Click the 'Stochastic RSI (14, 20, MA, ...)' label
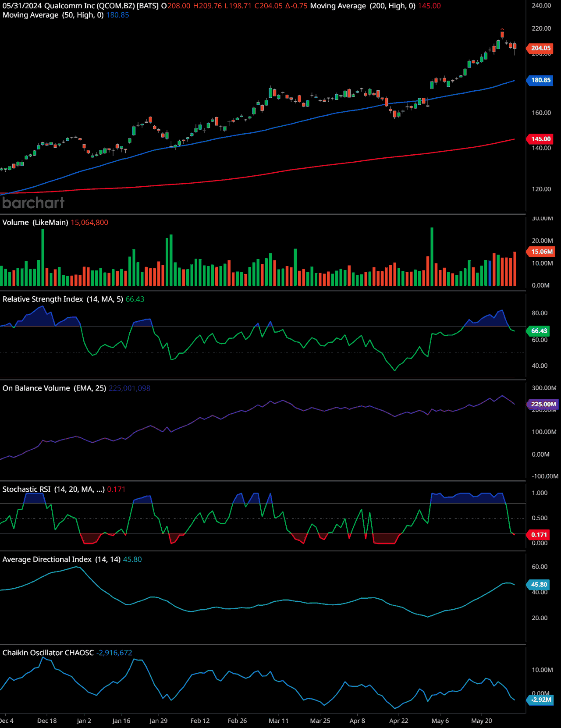This screenshot has width=561, height=728. pyautogui.click(x=53, y=489)
